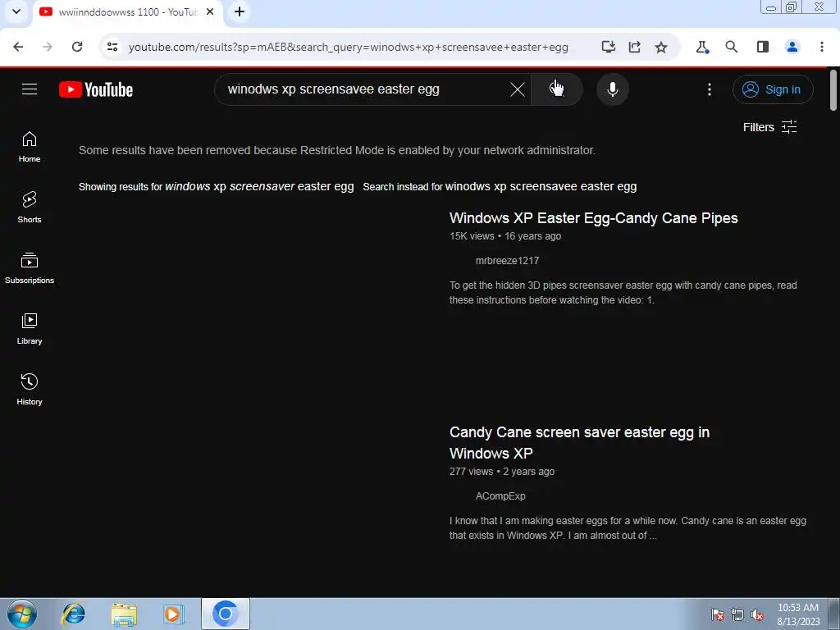Image resolution: width=840 pixels, height=630 pixels.
Task: Toggle the Chrome side panel
Action: point(763,47)
